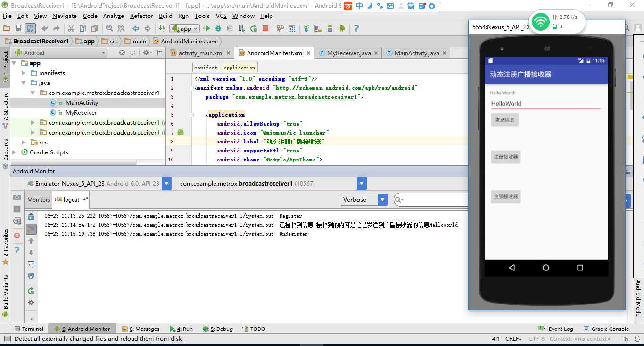
Task: Open the Terminal tool window button
Action: (28, 329)
